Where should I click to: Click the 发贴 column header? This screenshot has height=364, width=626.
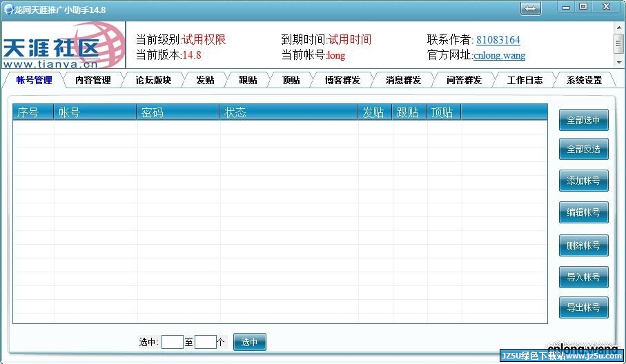click(375, 112)
